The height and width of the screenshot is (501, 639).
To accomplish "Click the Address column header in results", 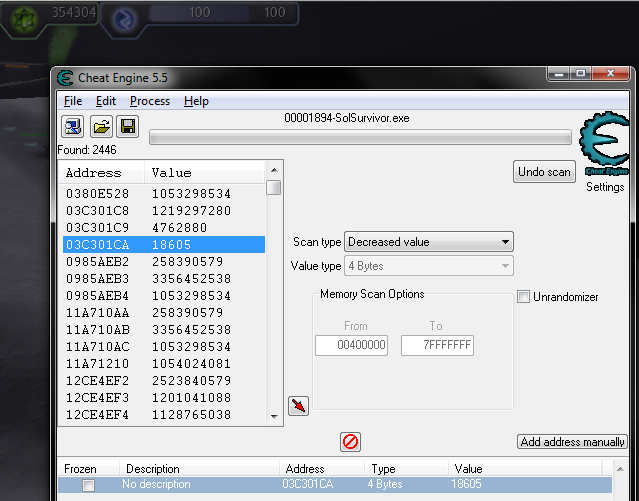I will click(x=102, y=173).
